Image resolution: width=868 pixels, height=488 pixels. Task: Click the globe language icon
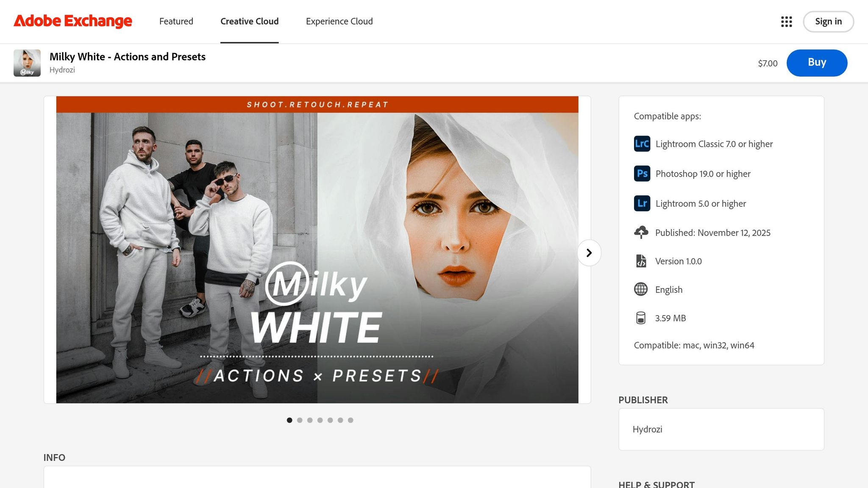pyautogui.click(x=641, y=289)
